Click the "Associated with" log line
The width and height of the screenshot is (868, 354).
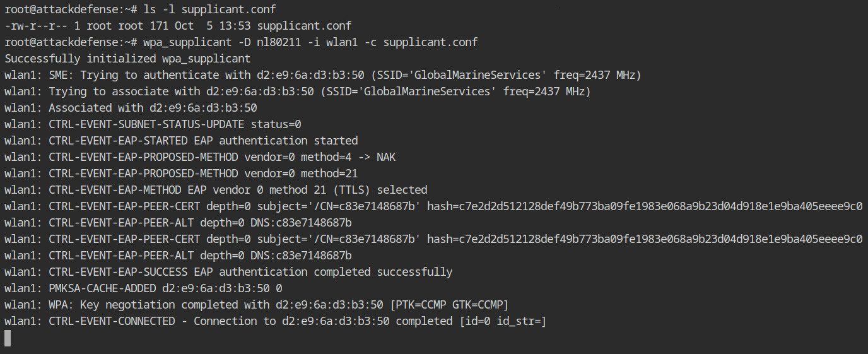point(131,108)
